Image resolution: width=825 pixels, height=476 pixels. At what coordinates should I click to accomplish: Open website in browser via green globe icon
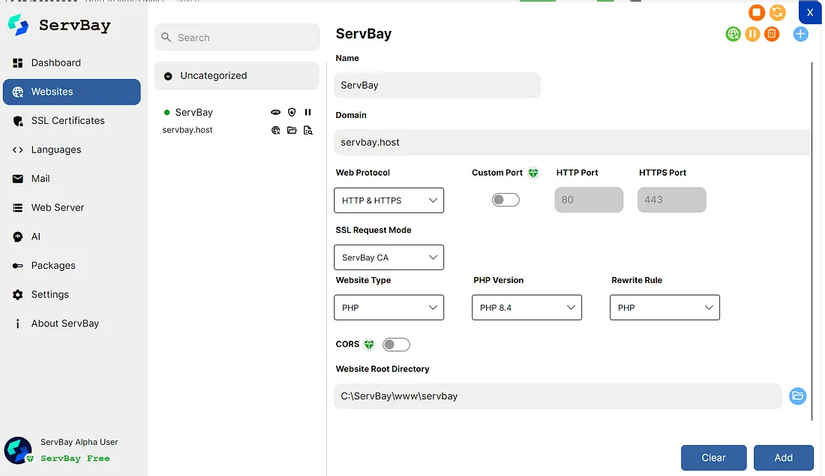coord(733,34)
